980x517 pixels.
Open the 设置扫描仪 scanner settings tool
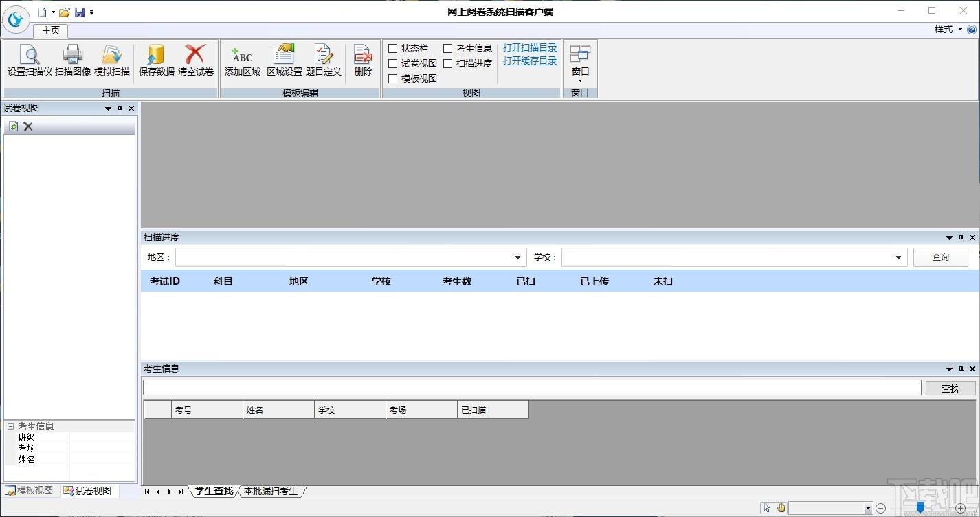click(x=30, y=60)
